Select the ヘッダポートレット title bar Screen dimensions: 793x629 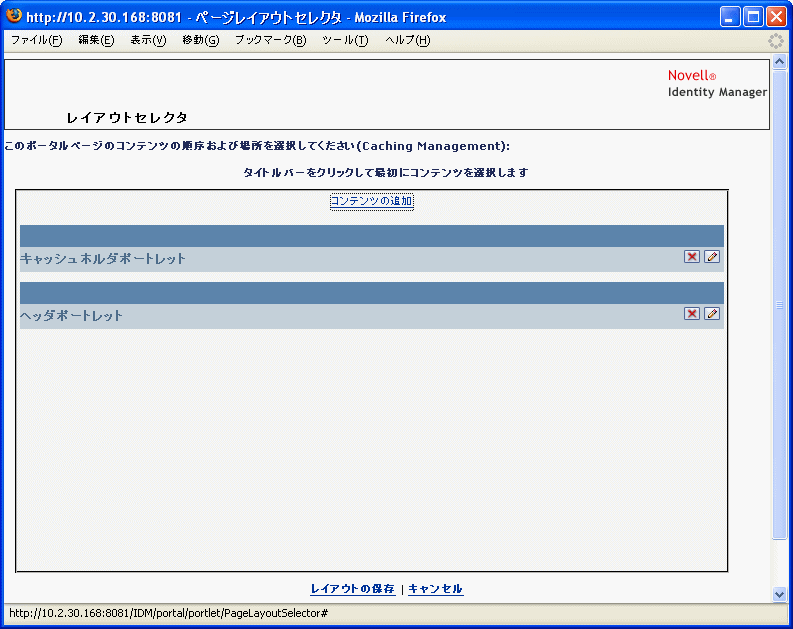click(372, 293)
